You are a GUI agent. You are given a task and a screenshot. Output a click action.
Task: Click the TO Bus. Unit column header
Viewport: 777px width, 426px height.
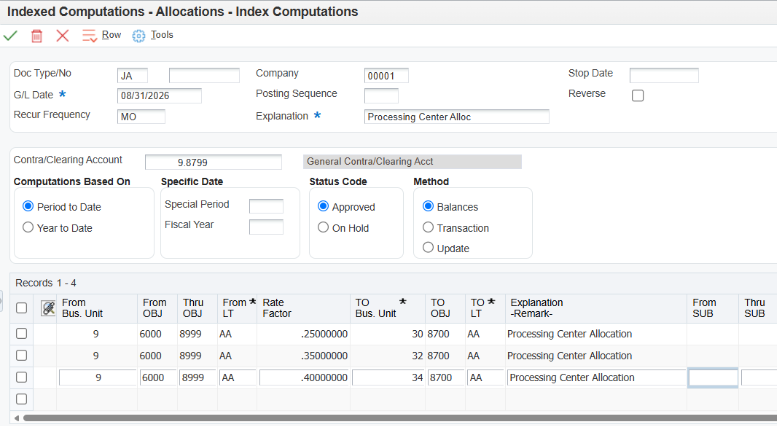tap(388, 308)
